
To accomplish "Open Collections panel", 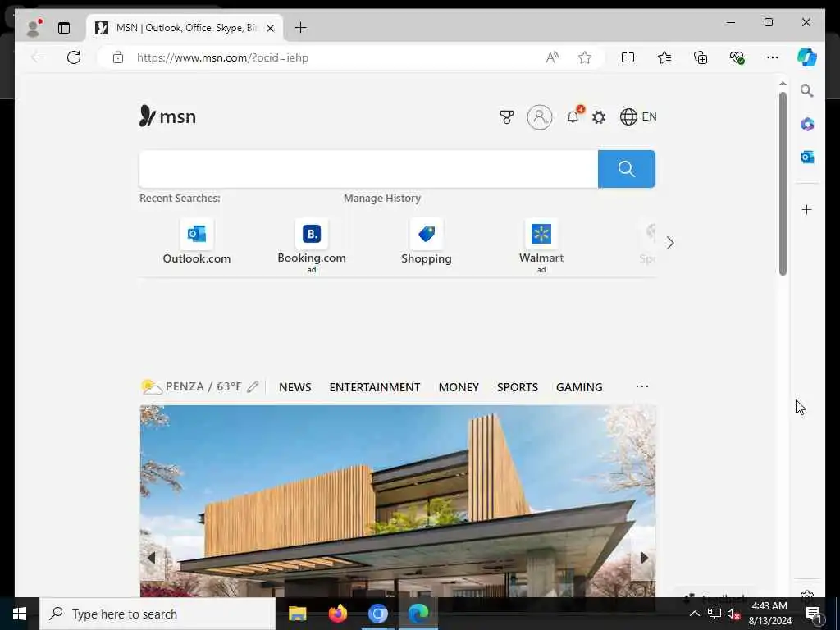I will coord(701,57).
